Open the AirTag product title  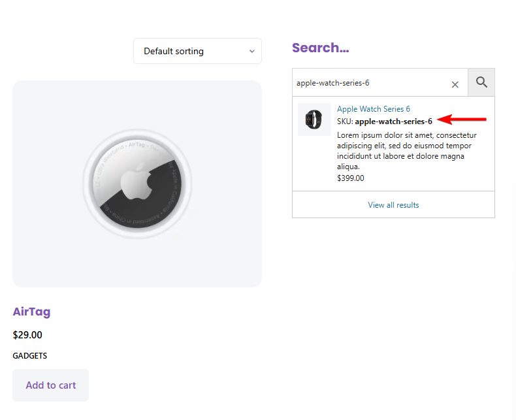(31, 312)
